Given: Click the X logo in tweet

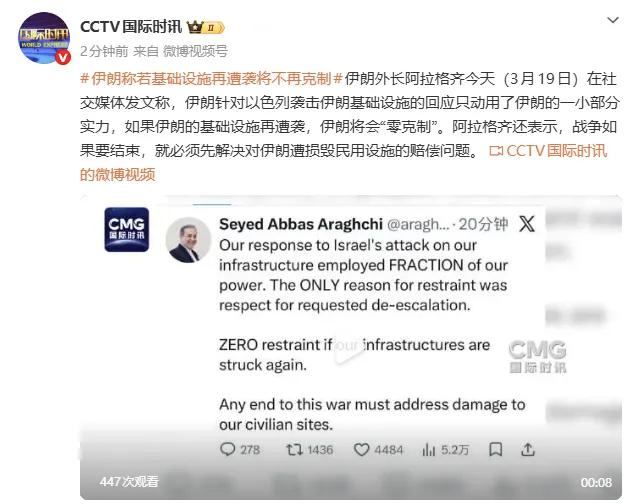Looking at the screenshot, I should click(527, 224).
